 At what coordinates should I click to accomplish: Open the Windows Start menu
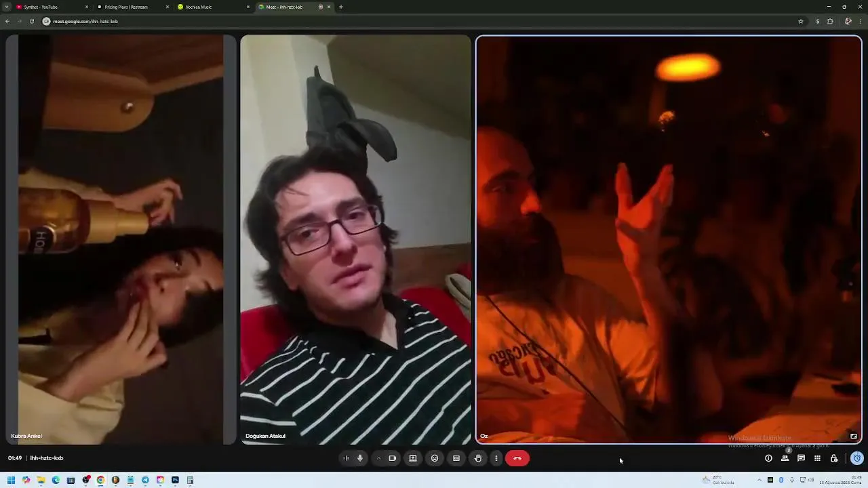11,480
